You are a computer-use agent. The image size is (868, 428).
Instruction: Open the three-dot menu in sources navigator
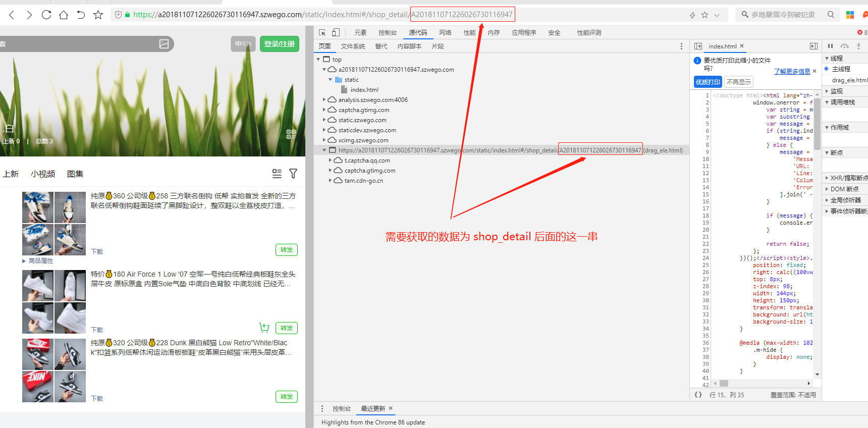coord(681,46)
